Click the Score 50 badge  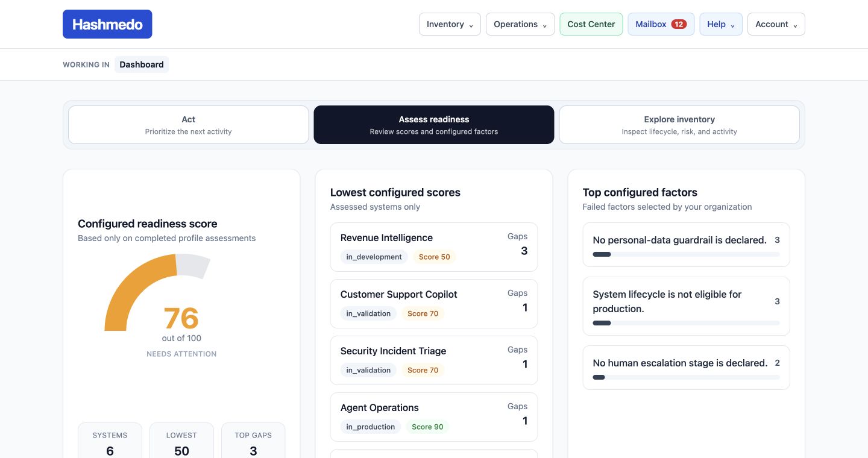(x=435, y=257)
